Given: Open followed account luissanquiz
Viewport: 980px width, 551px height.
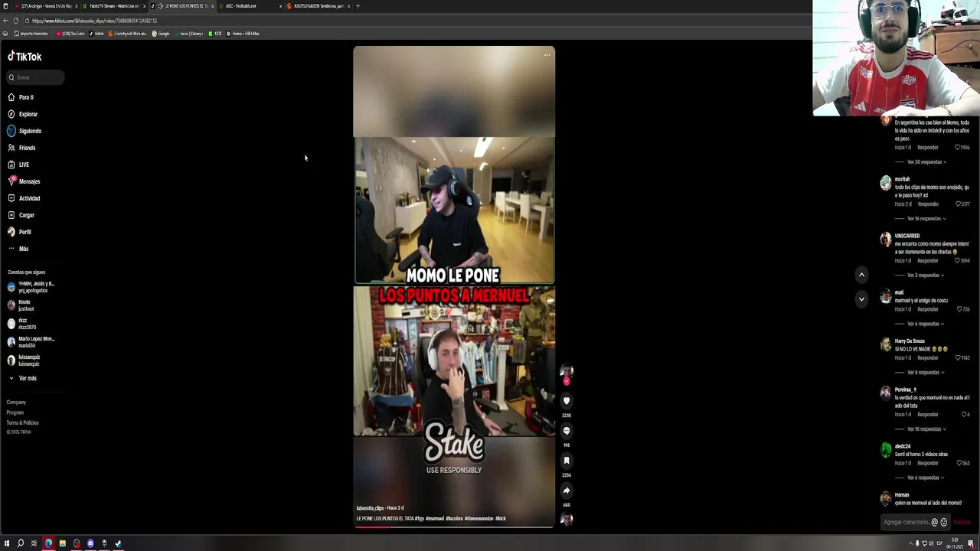Looking at the screenshot, I should 23,360.
